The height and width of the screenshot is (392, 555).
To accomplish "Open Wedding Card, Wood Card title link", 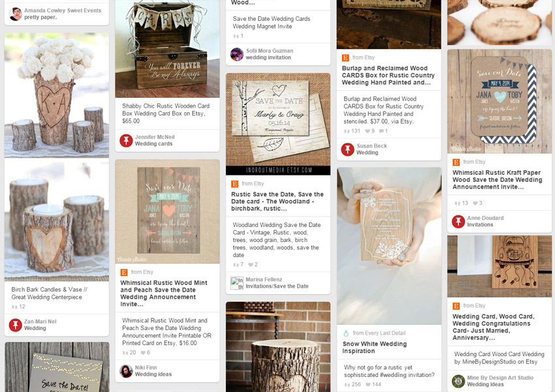I will 494,327.
